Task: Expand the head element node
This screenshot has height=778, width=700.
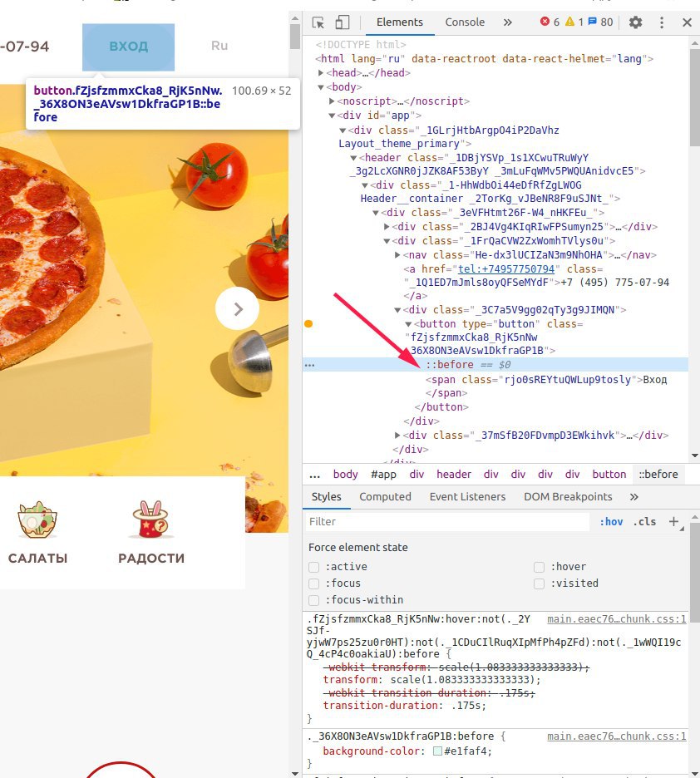Action: 321,73
